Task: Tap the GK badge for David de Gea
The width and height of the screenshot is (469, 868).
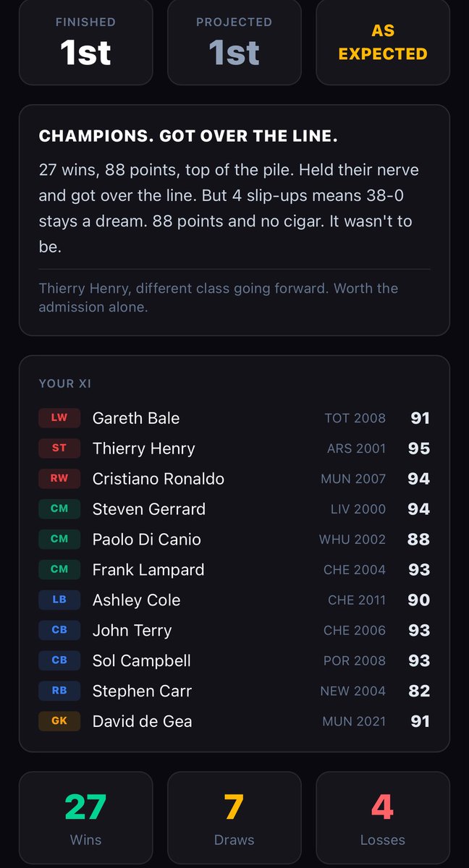Action: click(x=59, y=721)
